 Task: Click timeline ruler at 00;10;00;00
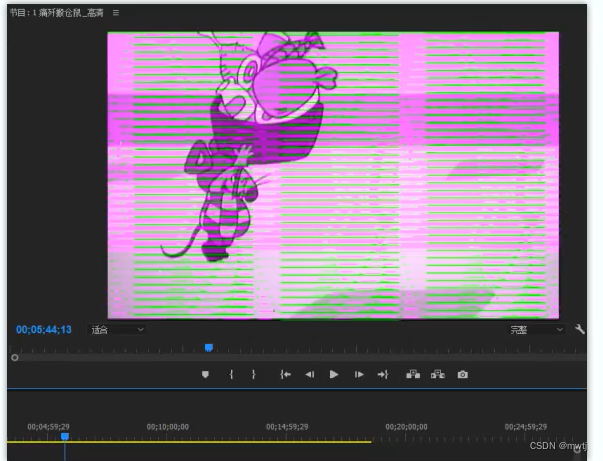[x=168, y=427]
